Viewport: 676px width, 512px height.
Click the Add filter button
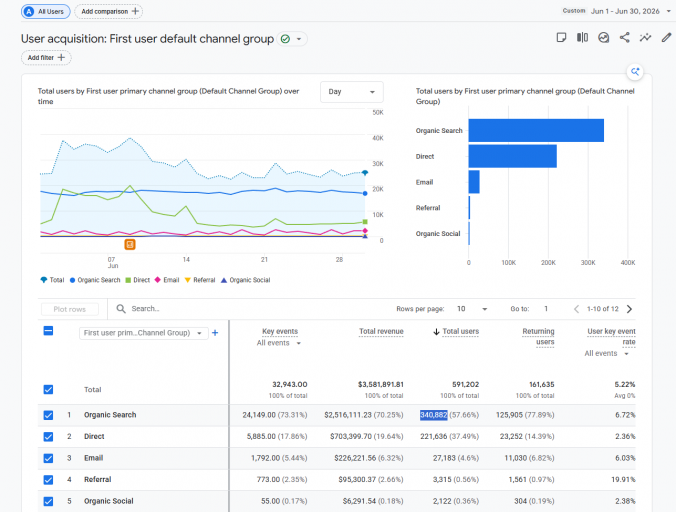pos(46,58)
